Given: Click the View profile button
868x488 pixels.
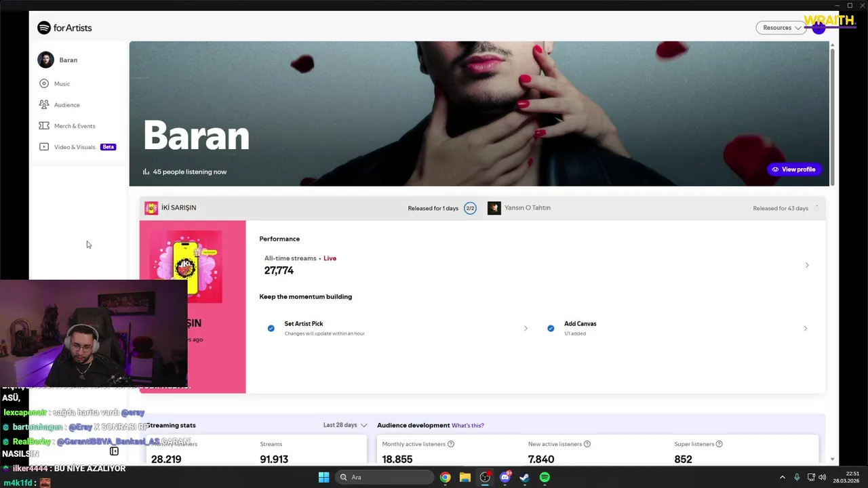Looking at the screenshot, I should click(793, 169).
